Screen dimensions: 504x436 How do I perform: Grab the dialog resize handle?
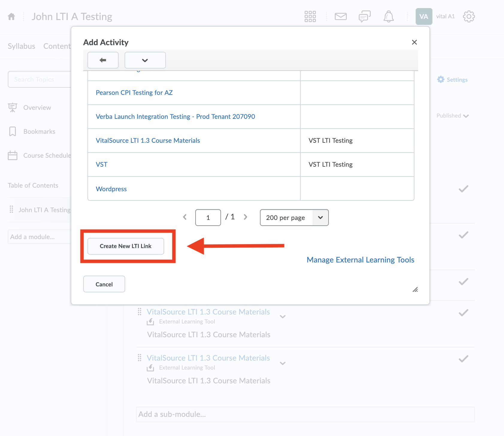(415, 289)
